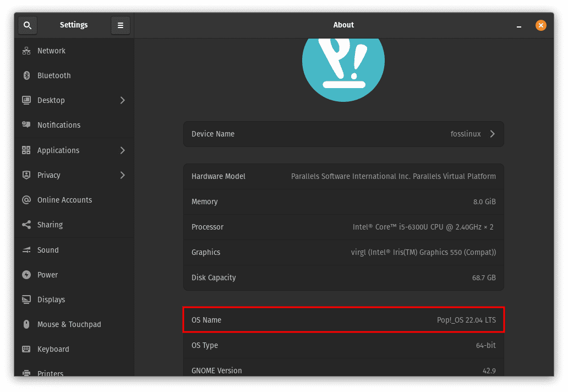Screen dimensions: 568x392
Task: Click the Disk Capacity label
Action: click(x=214, y=278)
